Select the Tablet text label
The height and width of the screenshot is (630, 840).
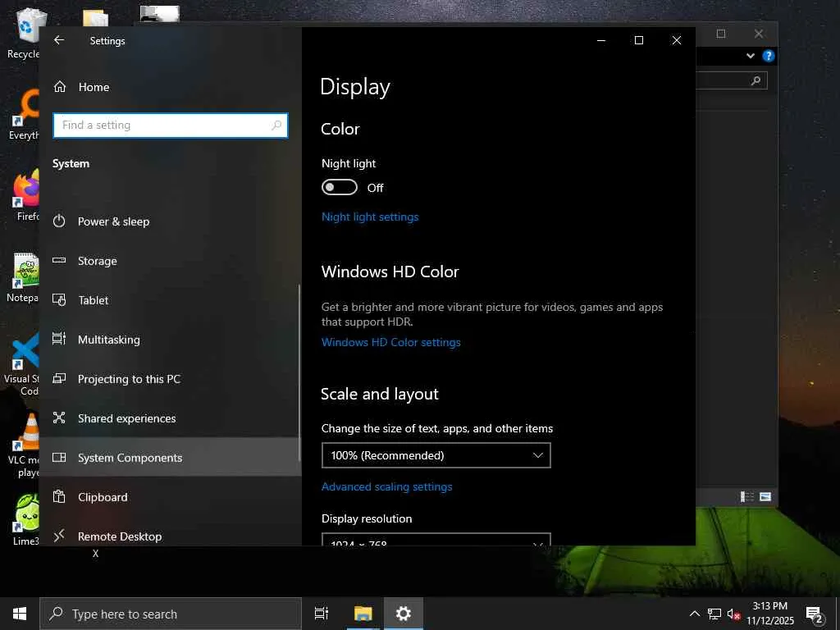tap(94, 300)
